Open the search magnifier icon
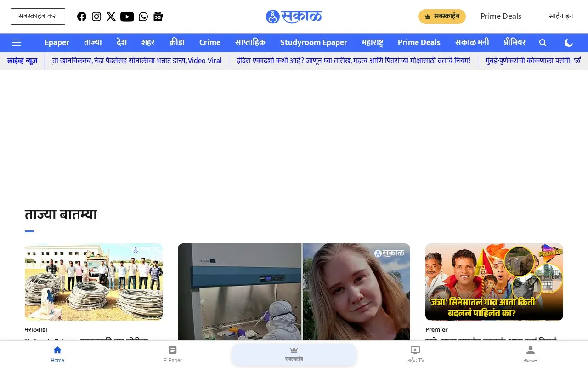Viewport: 588px width, 368px height. point(543,43)
